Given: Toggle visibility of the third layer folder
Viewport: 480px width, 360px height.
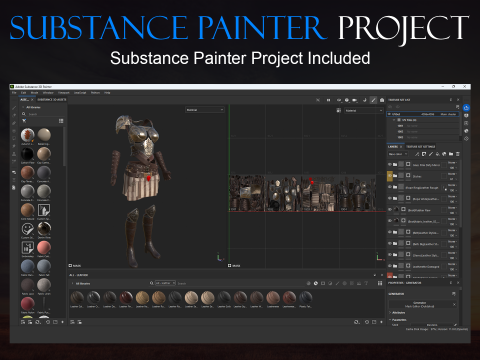Looking at the screenshot, I should pos(390,187).
